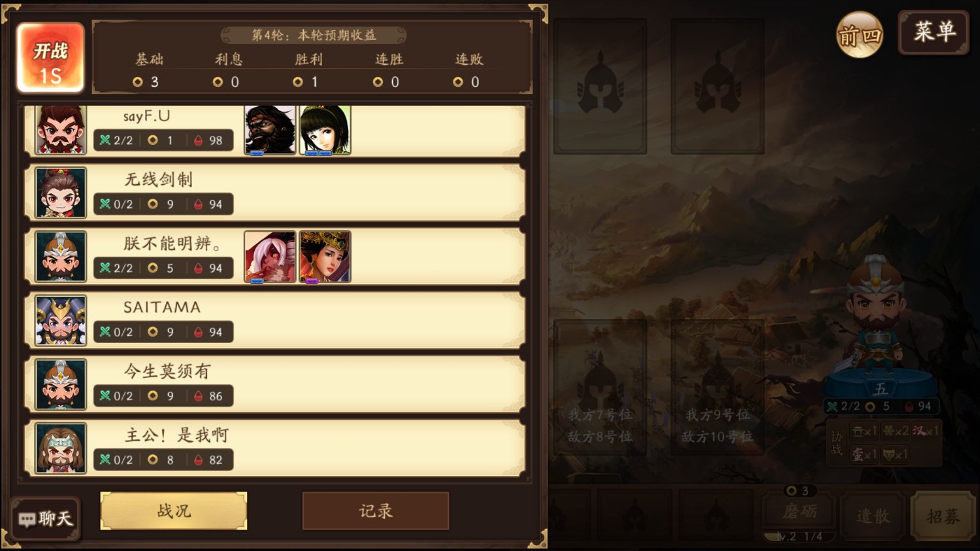980x551 pixels.
Task: Select 无线剑制 player avatar
Action: 61,193
